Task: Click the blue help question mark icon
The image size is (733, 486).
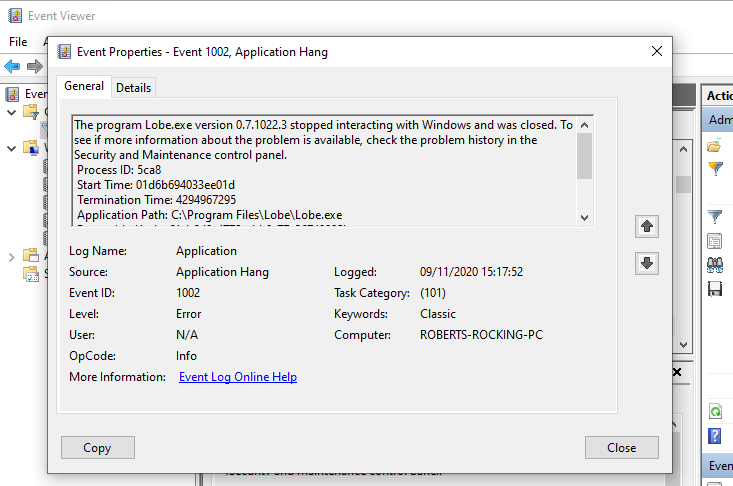Action: 715,436
